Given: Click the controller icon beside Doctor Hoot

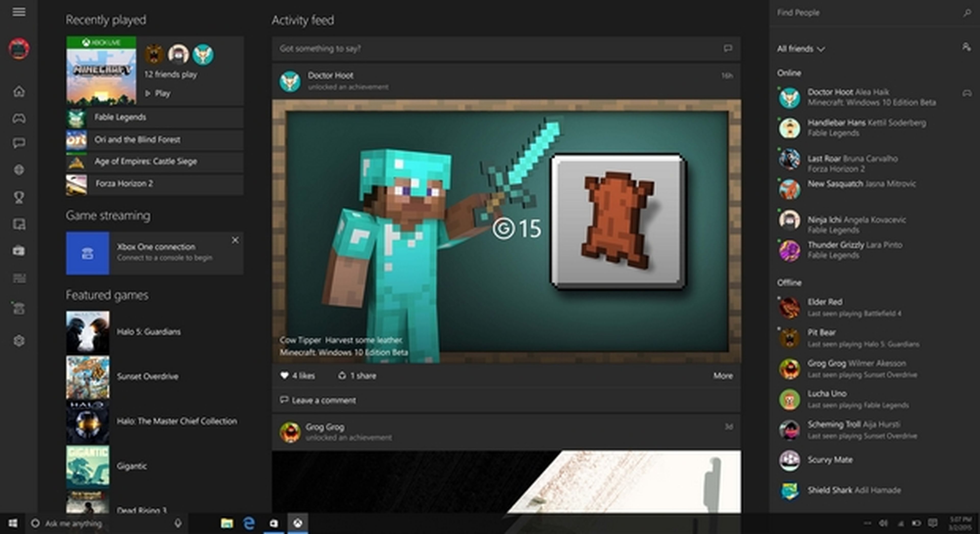Looking at the screenshot, I should click(967, 94).
